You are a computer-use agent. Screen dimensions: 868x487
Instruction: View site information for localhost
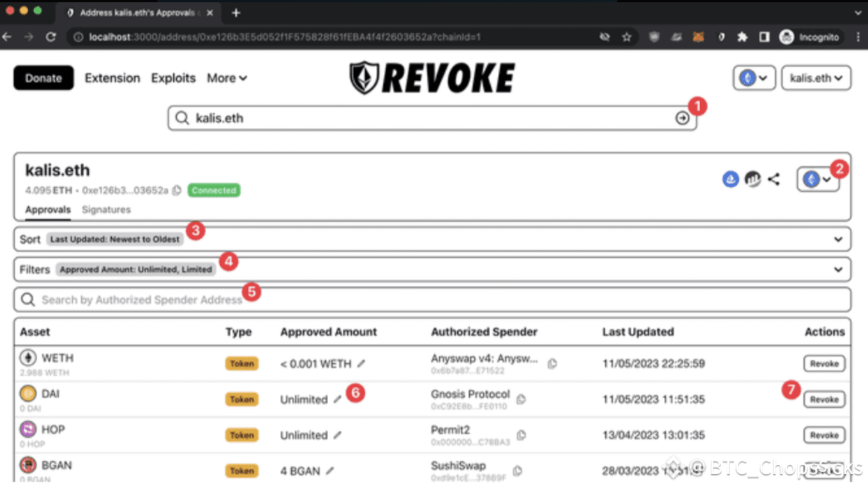pyautogui.click(x=79, y=37)
